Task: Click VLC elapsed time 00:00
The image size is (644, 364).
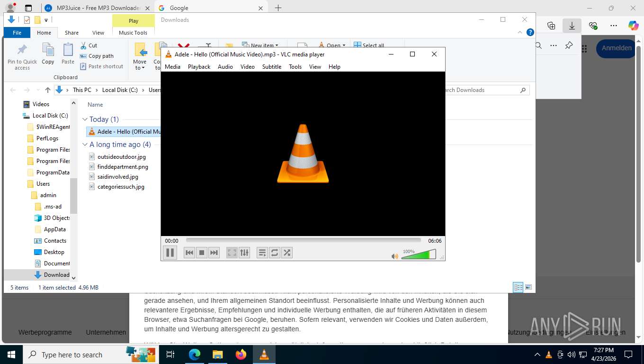Action: (x=172, y=241)
